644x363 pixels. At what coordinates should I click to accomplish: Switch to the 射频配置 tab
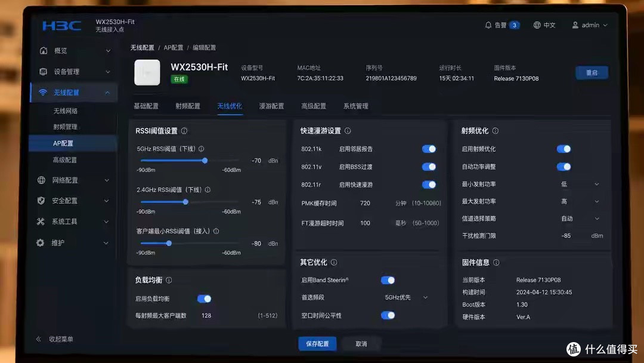click(188, 106)
